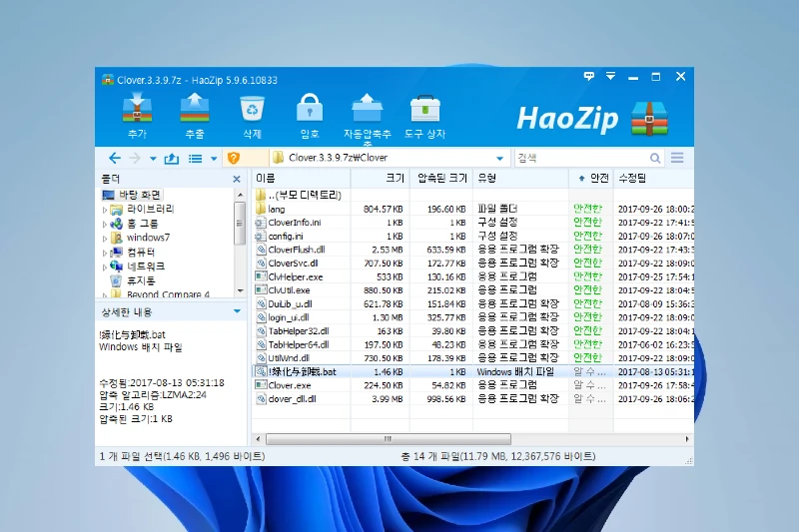Viewport: 799px width, 532px height.
Task: Sort by 압축된 크기 column header
Action: (x=441, y=179)
